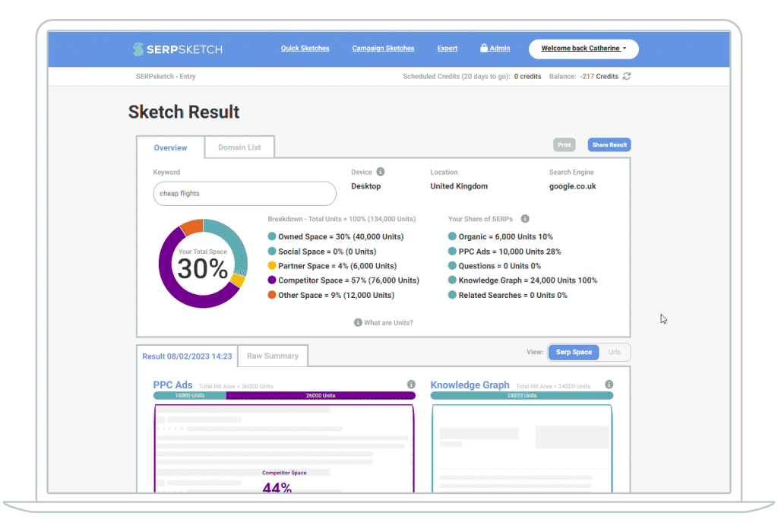Click the Owned Space teal legend dot

pyautogui.click(x=272, y=236)
